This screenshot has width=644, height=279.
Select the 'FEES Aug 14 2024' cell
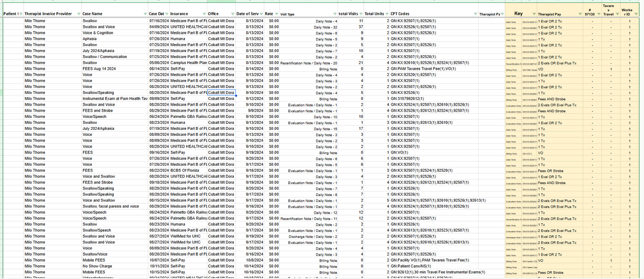point(115,69)
